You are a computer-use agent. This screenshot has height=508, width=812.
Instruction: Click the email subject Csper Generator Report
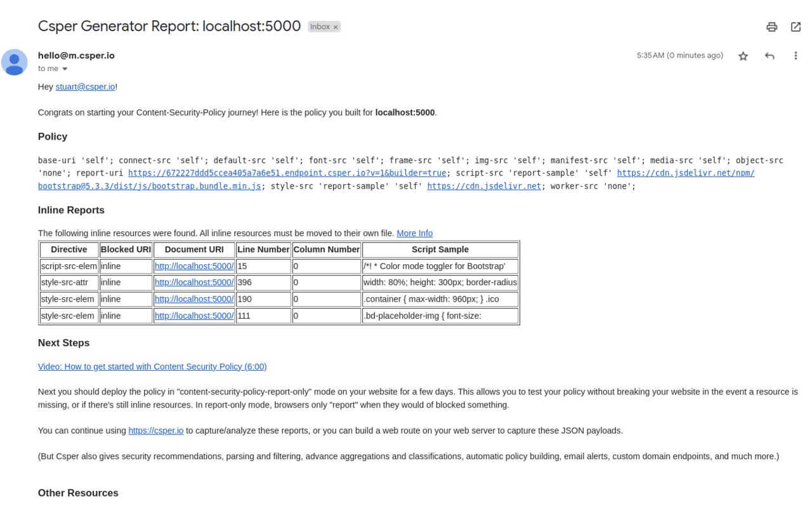(x=169, y=26)
